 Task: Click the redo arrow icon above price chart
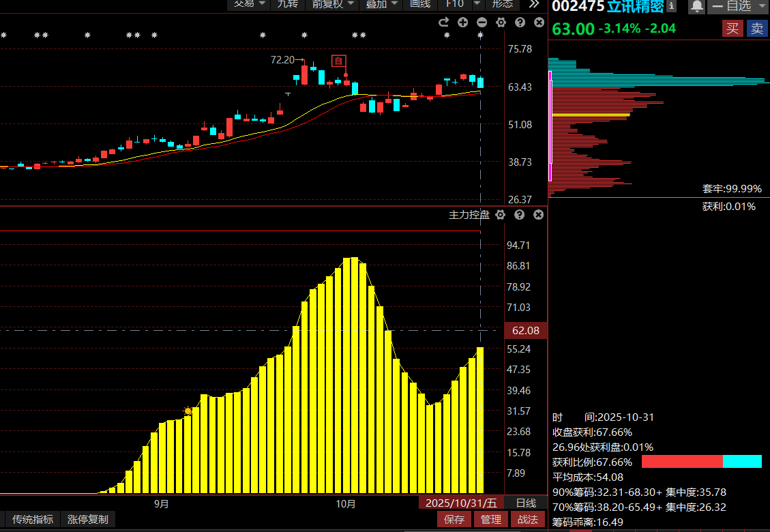point(444,23)
